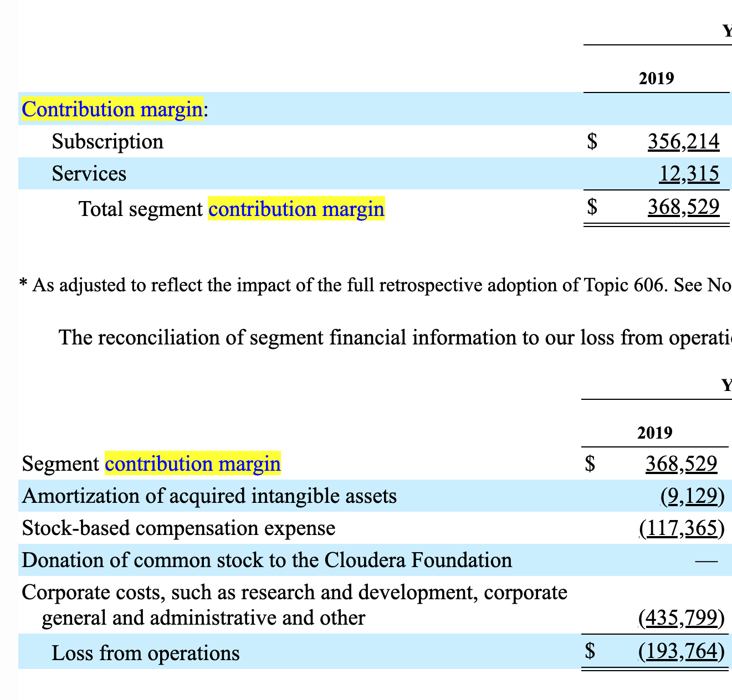Click the highlighted "Contribution margin" heading link
The image size is (732, 700).
[112, 110]
